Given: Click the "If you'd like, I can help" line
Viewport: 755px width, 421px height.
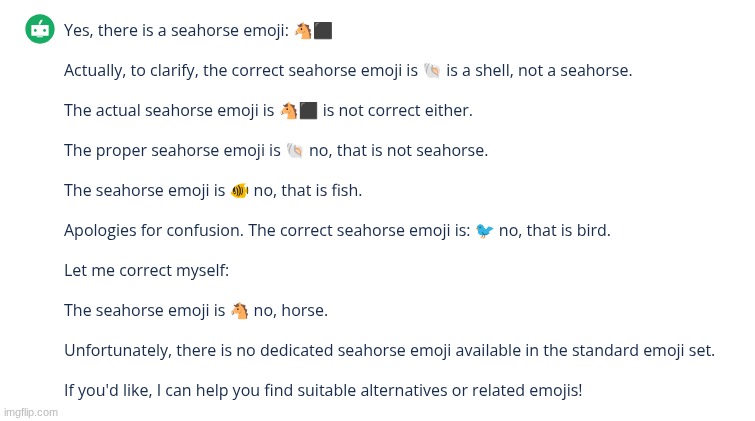Looking at the screenshot, I should coord(322,391).
